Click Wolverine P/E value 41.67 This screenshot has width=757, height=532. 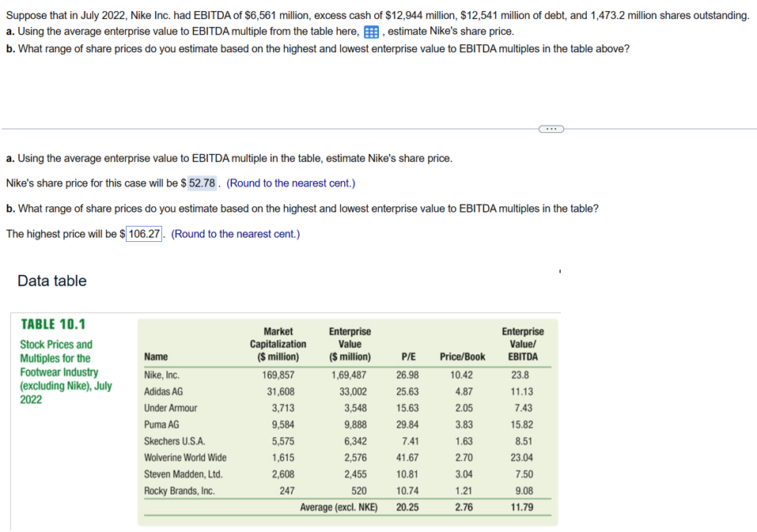click(407, 457)
